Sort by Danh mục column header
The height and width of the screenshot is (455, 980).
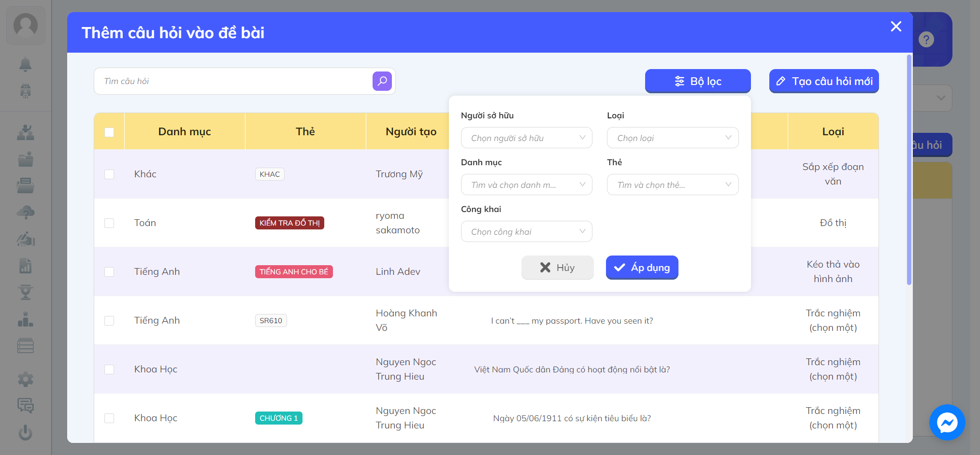(x=185, y=131)
